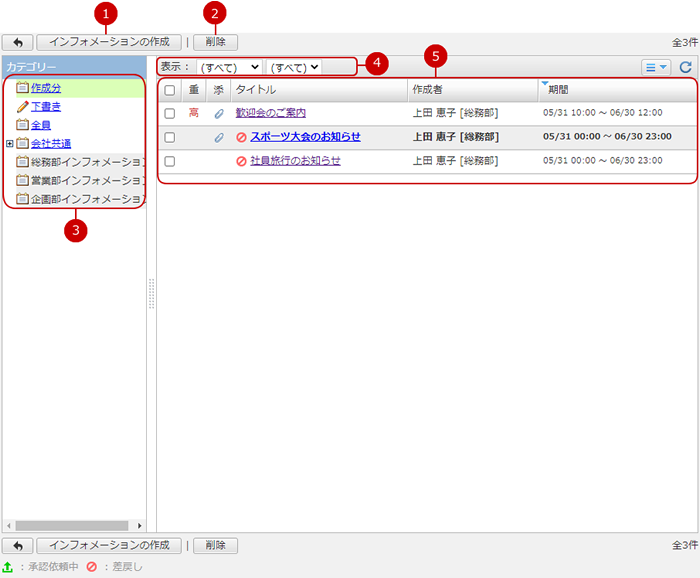700x578 pixels.
Task: Click the category panel horizontal scrollbar
Action: coord(70,525)
